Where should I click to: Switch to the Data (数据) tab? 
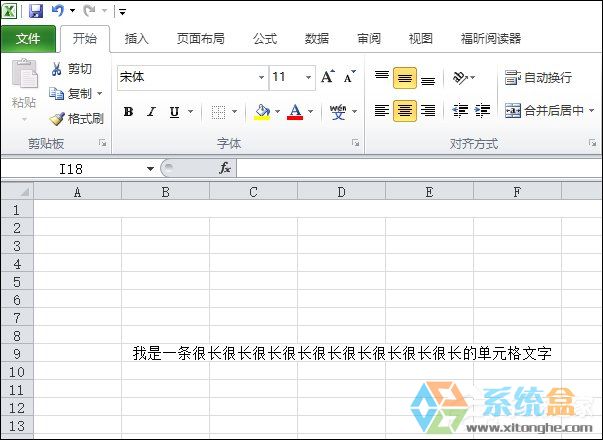(x=317, y=38)
